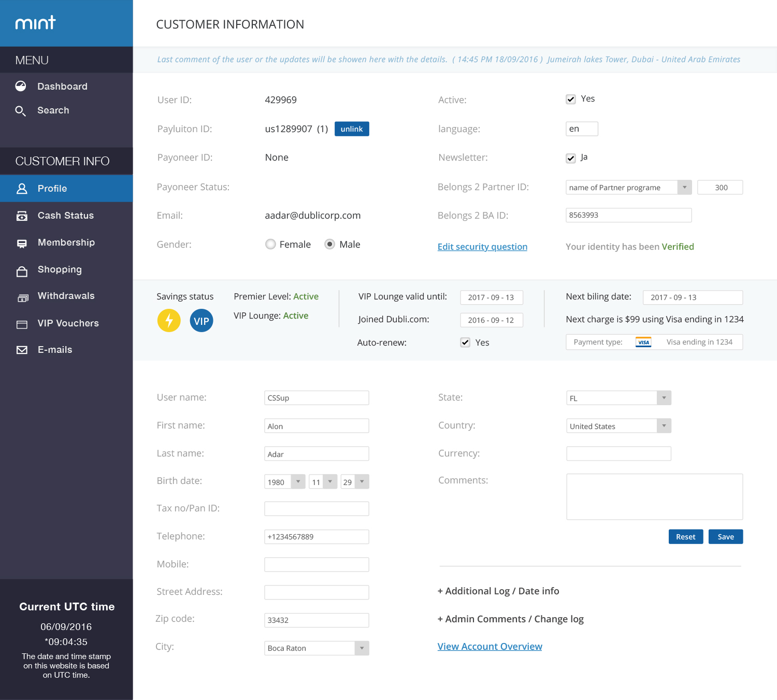Click the Membership card icon
Viewport: 777px width, 700px height.
[22, 243]
